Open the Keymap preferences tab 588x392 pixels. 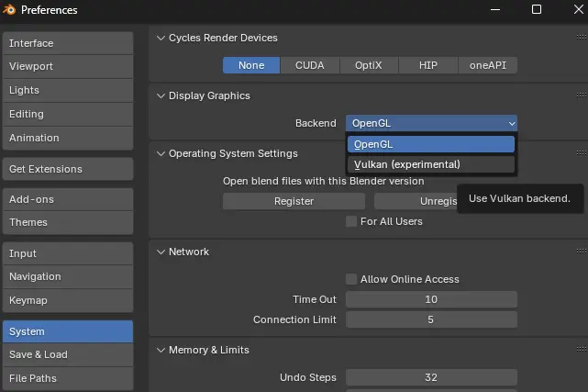point(68,300)
